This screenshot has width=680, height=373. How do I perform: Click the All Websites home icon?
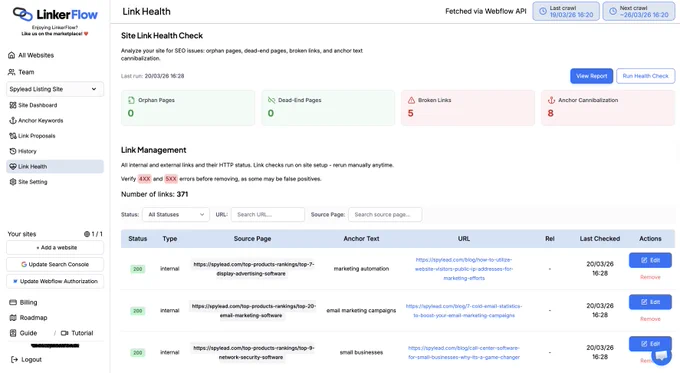pos(12,55)
